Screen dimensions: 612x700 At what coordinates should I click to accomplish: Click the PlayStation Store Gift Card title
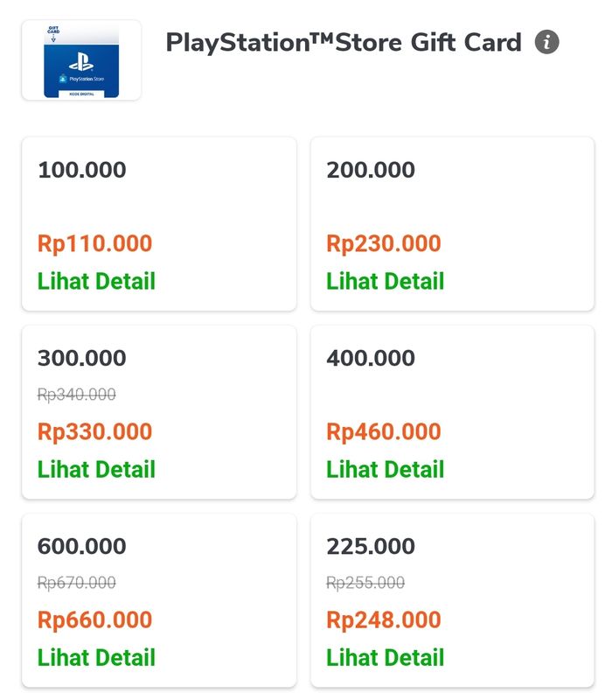coord(344,42)
